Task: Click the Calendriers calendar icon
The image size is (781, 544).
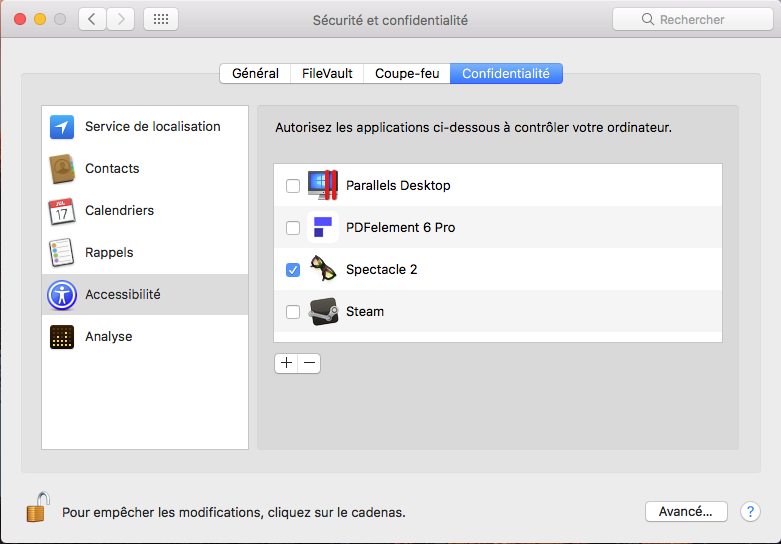Action: (62, 211)
